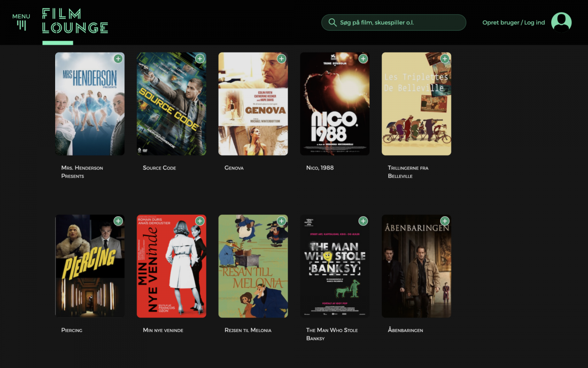Add Min nye veninde with plus icon
This screenshot has height=368, width=588.
tap(200, 221)
